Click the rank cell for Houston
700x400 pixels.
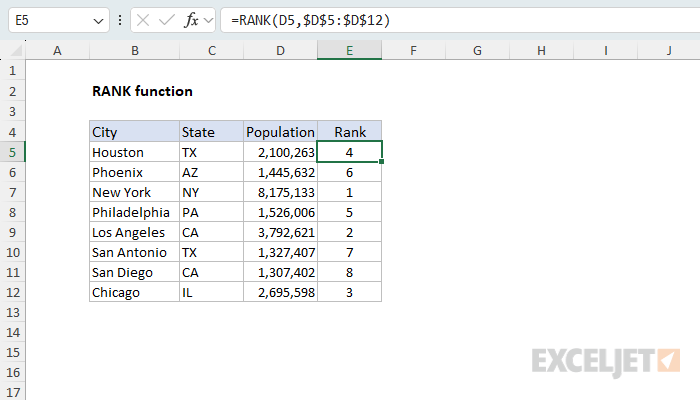tap(350, 152)
